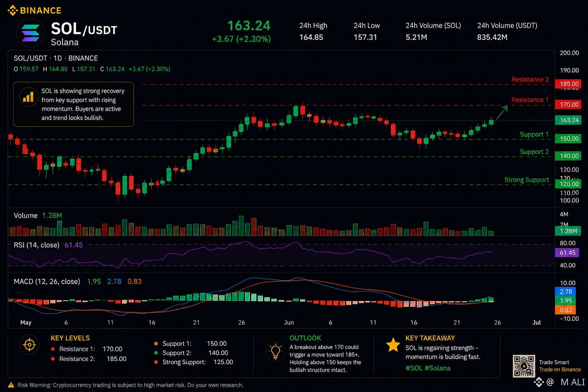Click the Support 1 label on the chart
Image resolution: width=588 pixels, height=392 pixels.
(534, 134)
